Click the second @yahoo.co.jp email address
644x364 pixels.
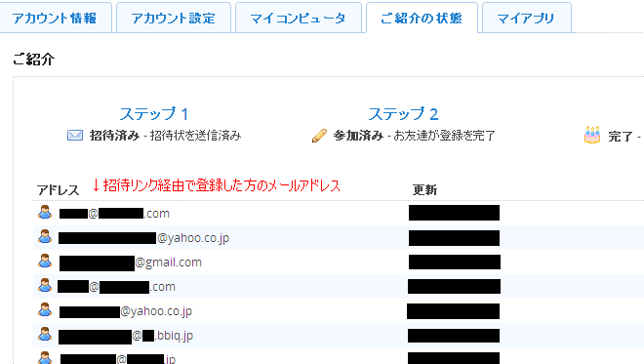pos(126,311)
